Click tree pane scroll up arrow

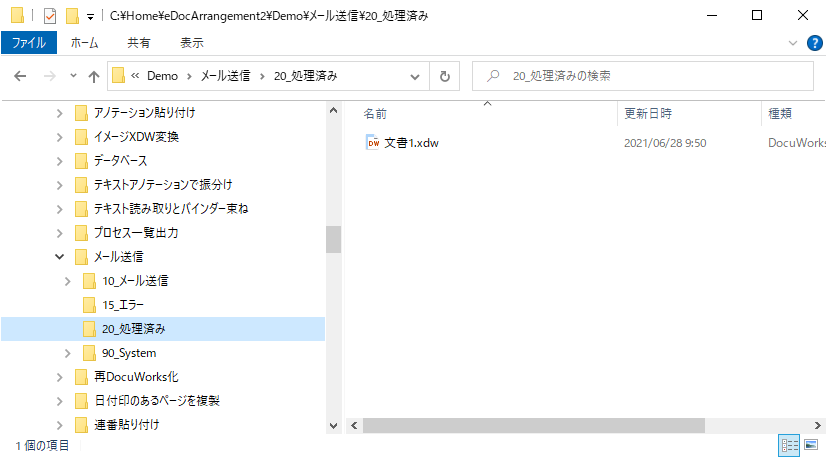tap(333, 110)
